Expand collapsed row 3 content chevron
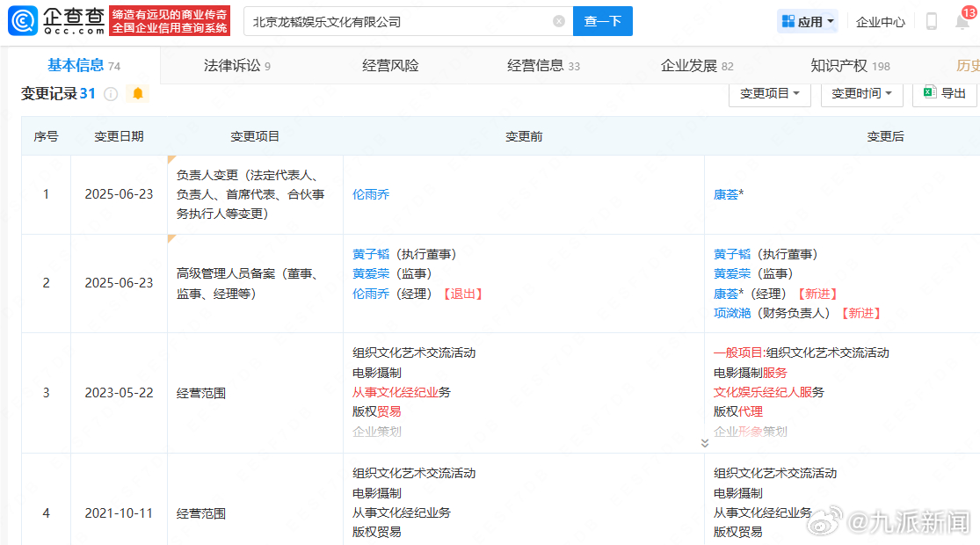Viewport: 980px width, 545px height. pyautogui.click(x=704, y=443)
